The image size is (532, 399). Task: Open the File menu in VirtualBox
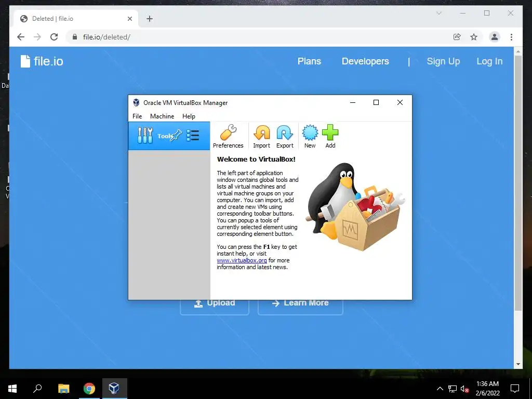pyautogui.click(x=137, y=116)
